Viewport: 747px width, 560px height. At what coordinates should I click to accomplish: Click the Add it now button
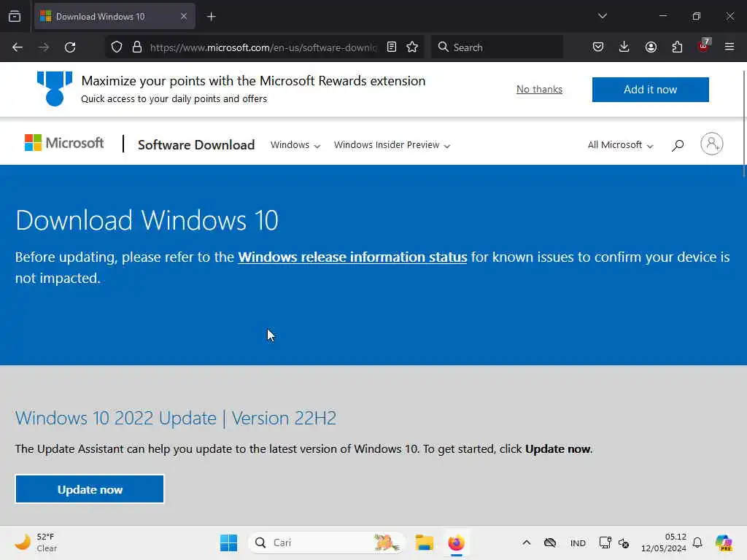[650, 90]
